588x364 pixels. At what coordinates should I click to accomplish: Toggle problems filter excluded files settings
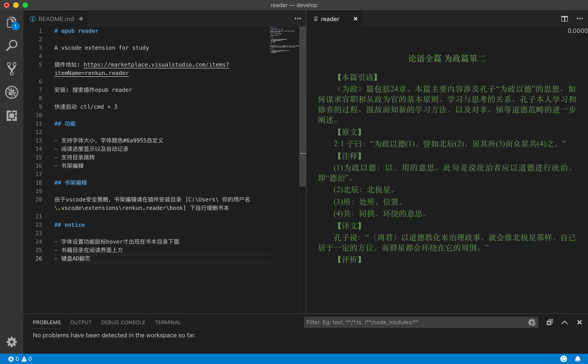click(532, 322)
